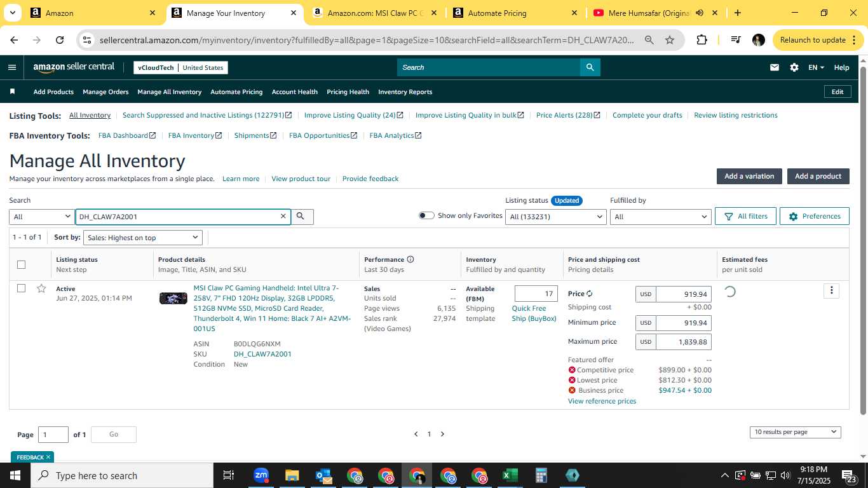Bookmark this page with star icon
Viewport: 868px width, 488px height.
point(669,39)
